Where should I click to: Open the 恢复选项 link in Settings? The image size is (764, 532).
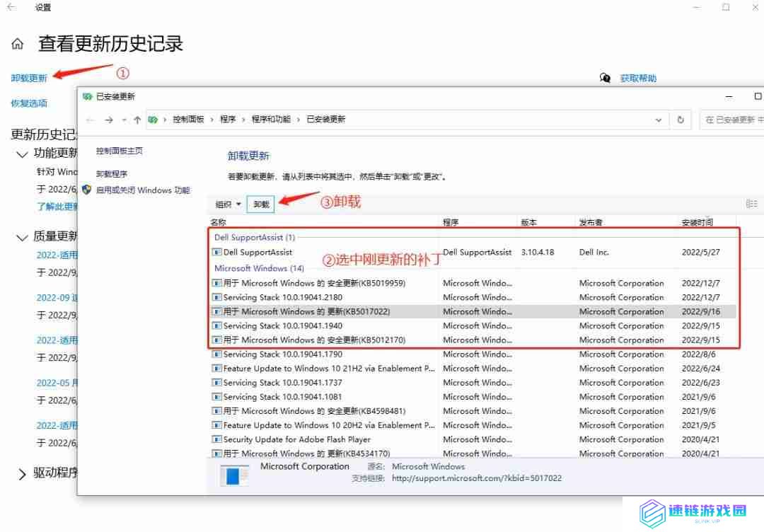[29, 103]
